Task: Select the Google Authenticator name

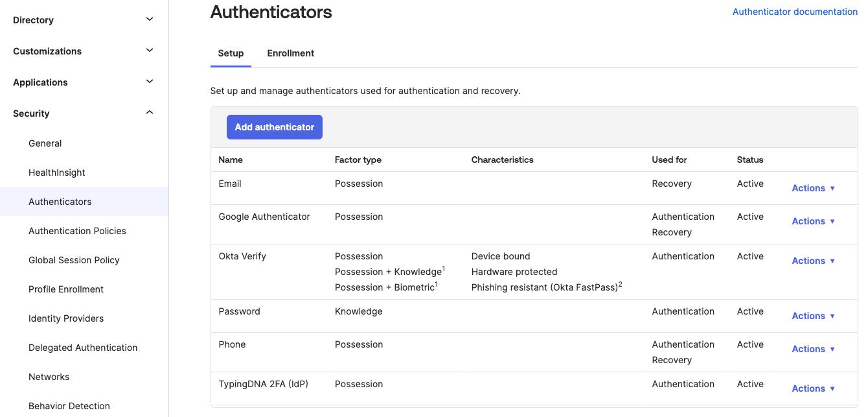Action: coord(264,217)
